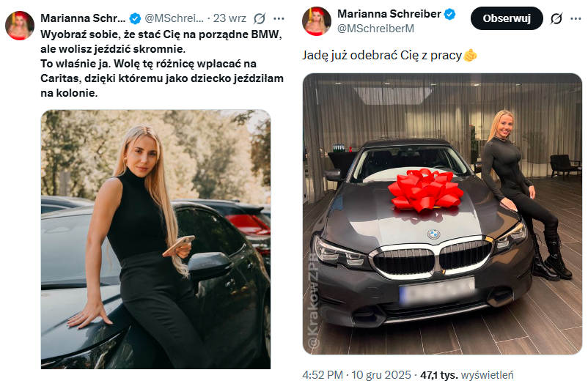588x389 pixels.
Task: Enlarge the photo of woman leaning on car
Action: tap(155, 239)
